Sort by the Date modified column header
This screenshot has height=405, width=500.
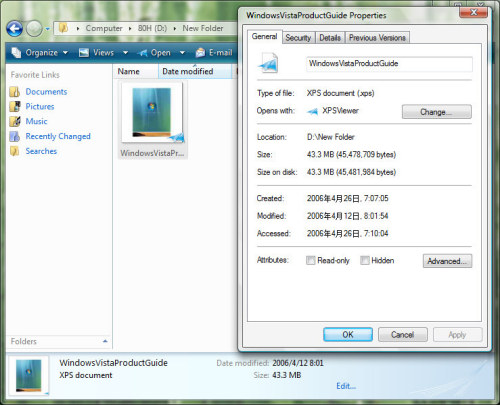coord(195,71)
